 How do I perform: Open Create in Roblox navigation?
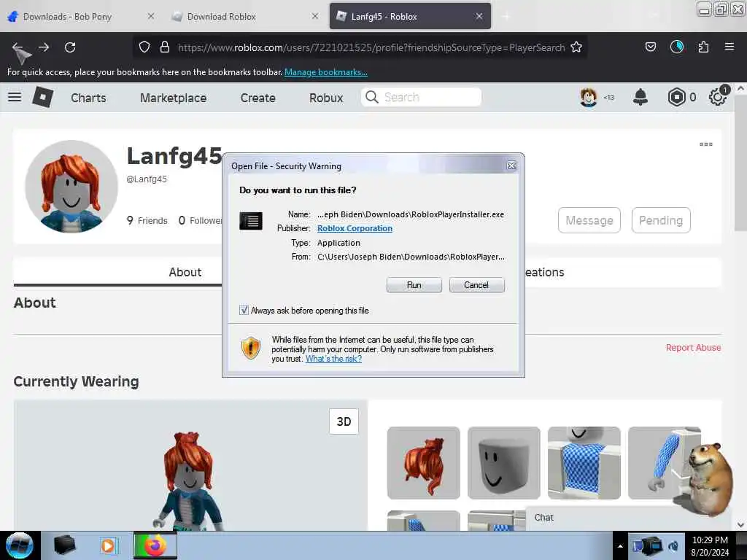pyautogui.click(x=258, y=98)
